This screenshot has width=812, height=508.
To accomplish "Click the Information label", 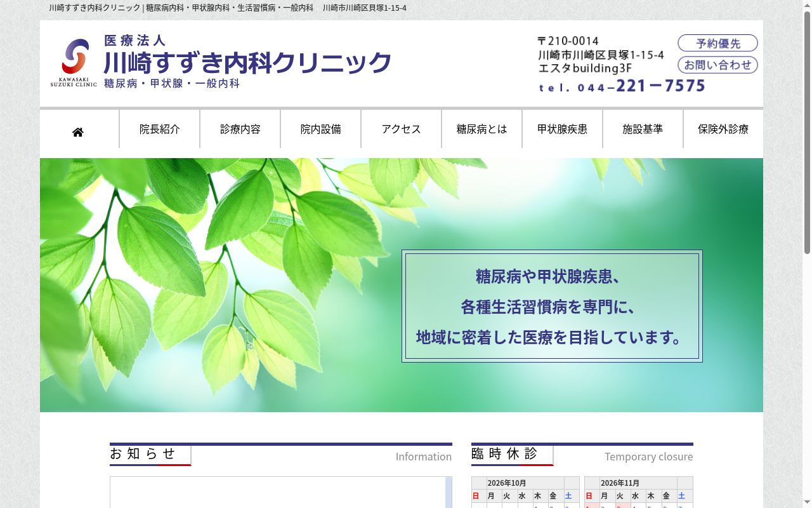I will click(424, 457).
